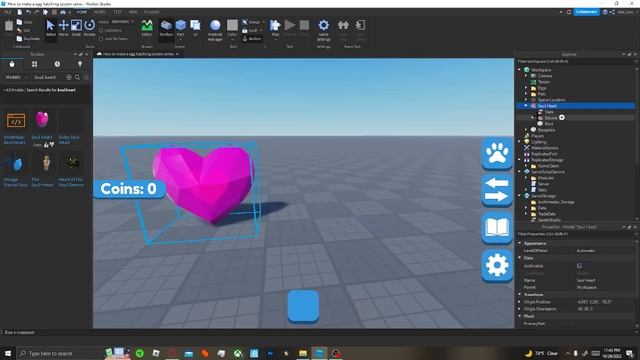Open the Toolbox Marketplace tab
The image size is (640, 360).
(x=12, y=64)
